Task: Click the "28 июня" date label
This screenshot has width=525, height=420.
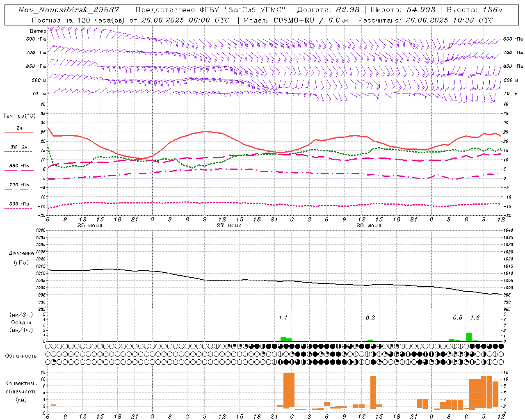Action: pos(368,226)
